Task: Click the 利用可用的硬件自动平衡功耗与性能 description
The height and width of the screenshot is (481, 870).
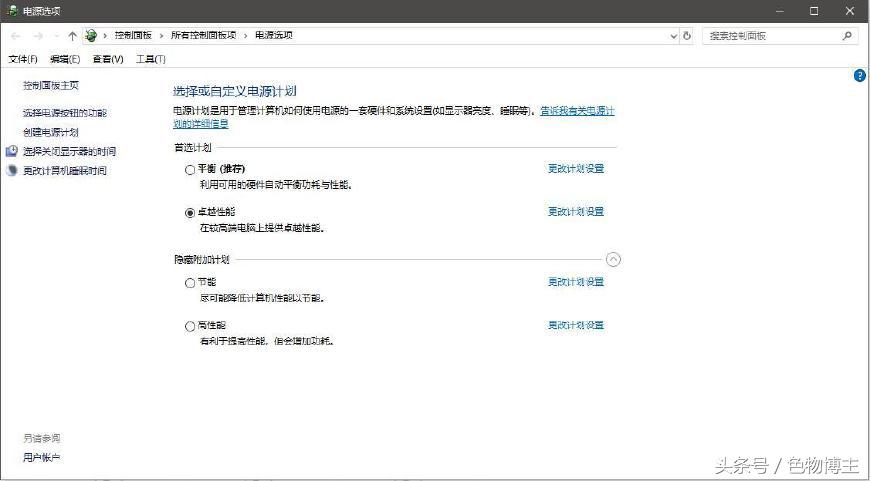Action: pyautogui.click(x=276, y=185)
